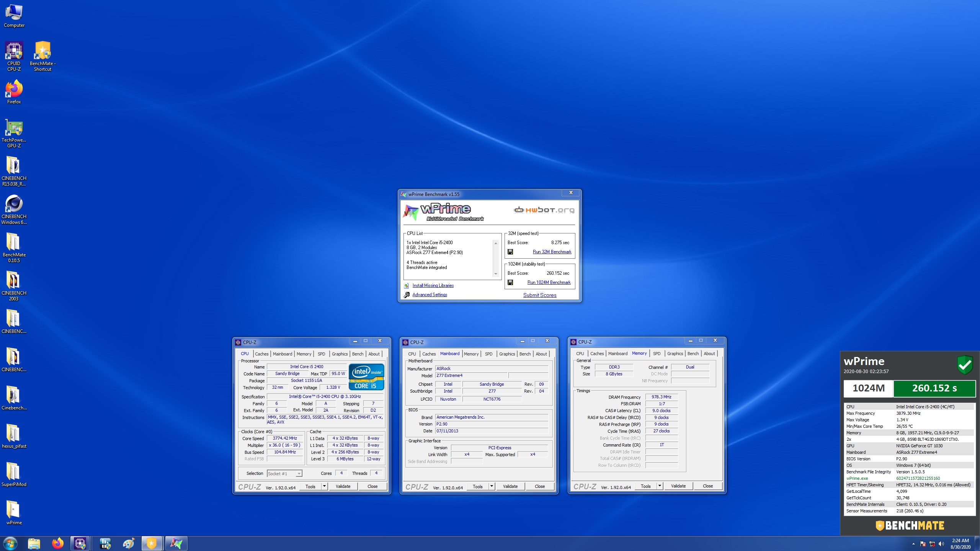
Task: Click Install Missing Libraries link
Action: 433,285
